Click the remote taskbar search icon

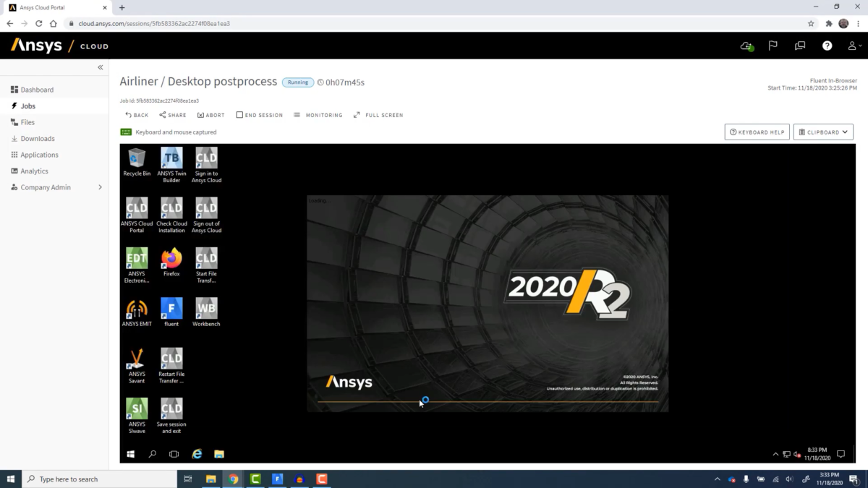coord(153,454)
